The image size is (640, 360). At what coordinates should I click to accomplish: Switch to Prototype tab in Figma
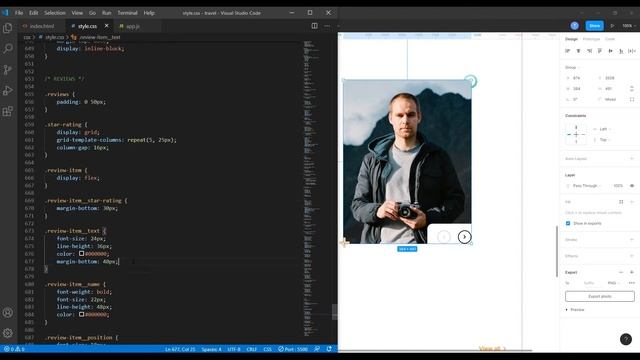coord(591,39)
